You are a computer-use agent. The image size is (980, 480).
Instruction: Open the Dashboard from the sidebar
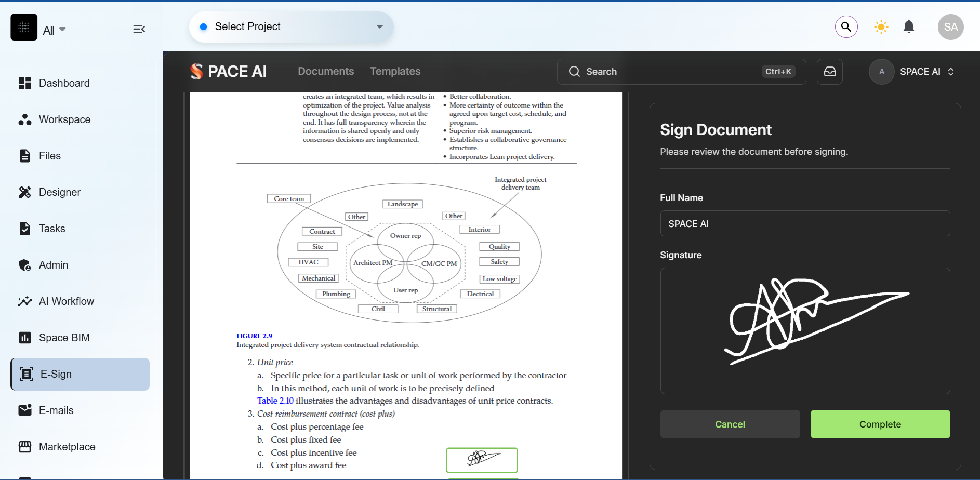click(x=63, y=83)
